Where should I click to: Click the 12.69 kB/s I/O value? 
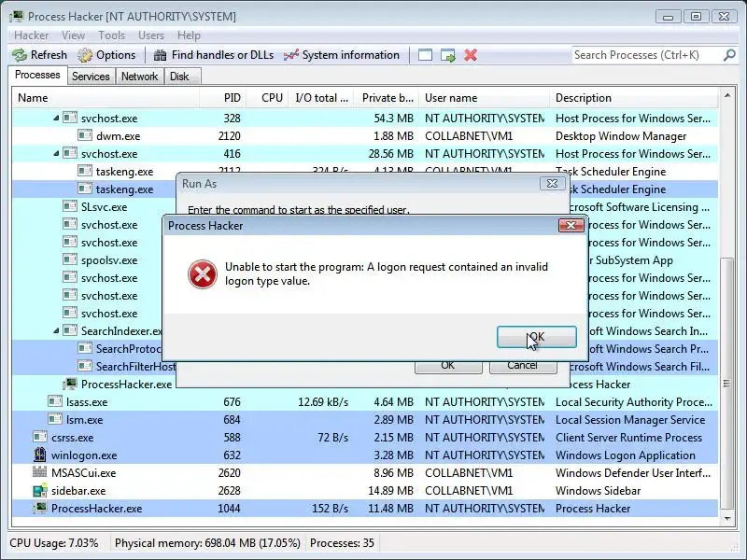coord(323,402)
